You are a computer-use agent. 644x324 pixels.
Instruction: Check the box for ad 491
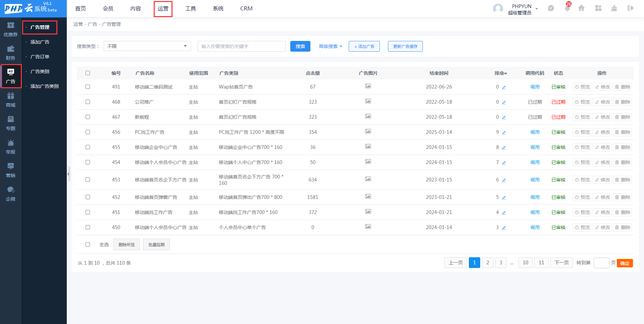pyautogui.click(x=88, y=87)
